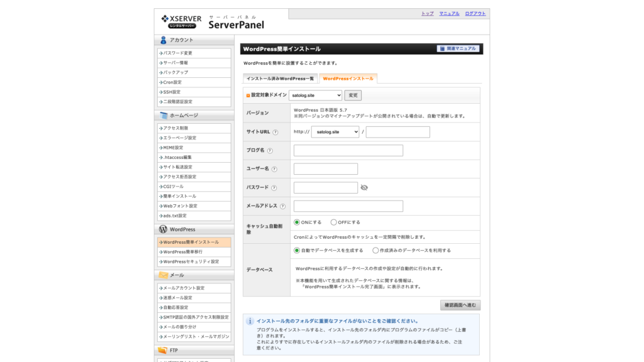Open アクセス拒否設定 in the sidebar

(x=194, y=177)
